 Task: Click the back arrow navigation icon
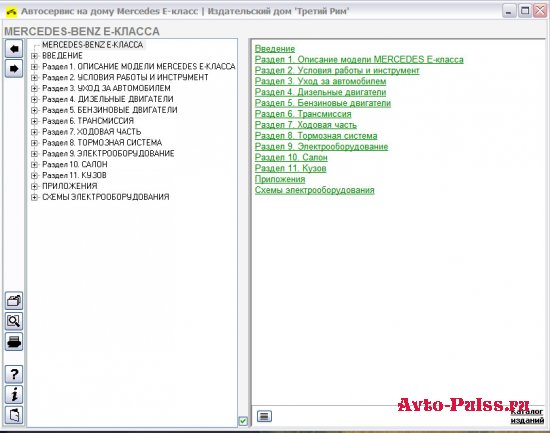click(14, 48)
